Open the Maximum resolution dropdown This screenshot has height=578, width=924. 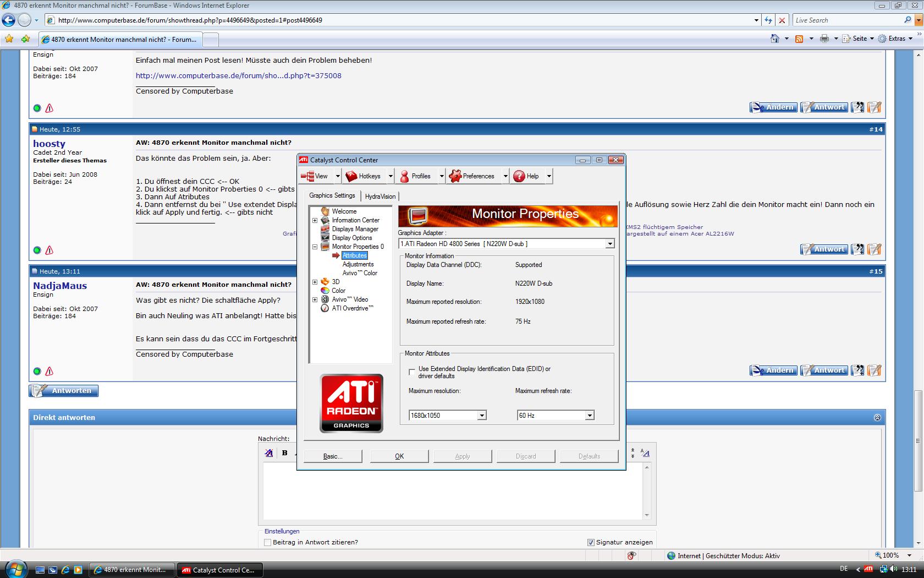click(482, 416)
